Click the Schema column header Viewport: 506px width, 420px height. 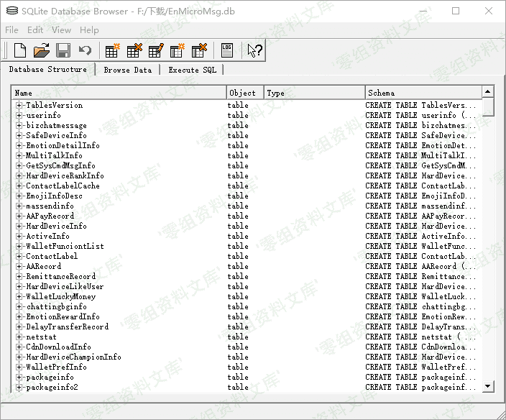423,93
